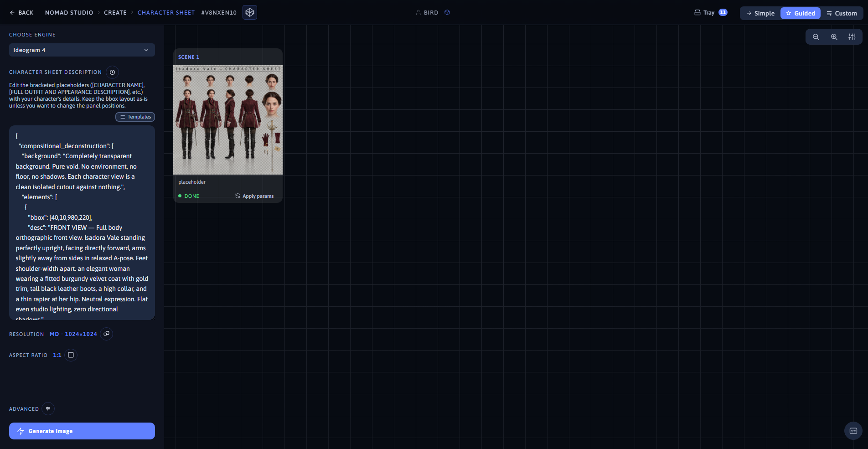Image resolution: width=868 pixels, height=449 pixels.
Task: Expand the ADVANCED options
Action: pyautogui.click(x=48, y=409)
